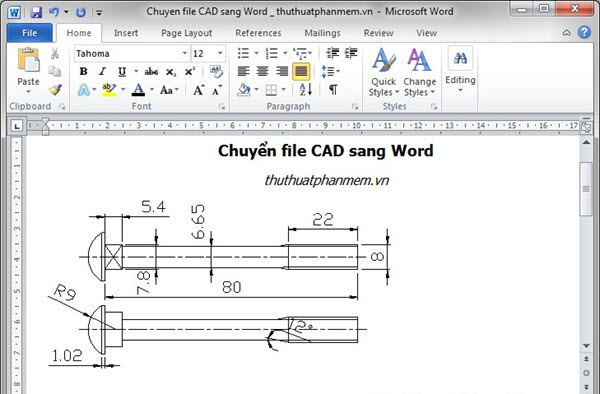Toggle Strikethrough formatting

tap(151, 72)
